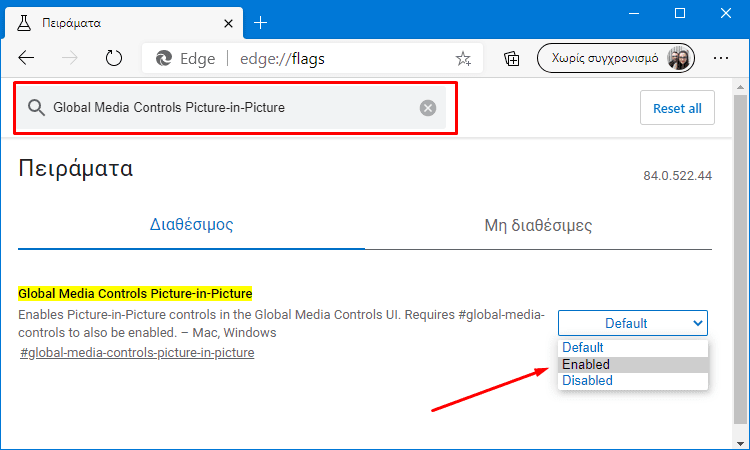Click the profile avatar picture
750x450 pixels.
coord(678,58)
